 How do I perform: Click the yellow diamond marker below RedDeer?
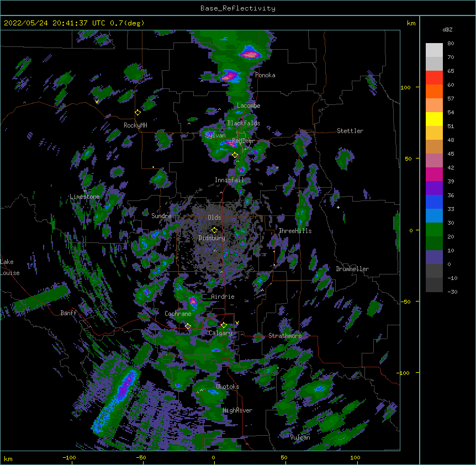pos(235,155)
